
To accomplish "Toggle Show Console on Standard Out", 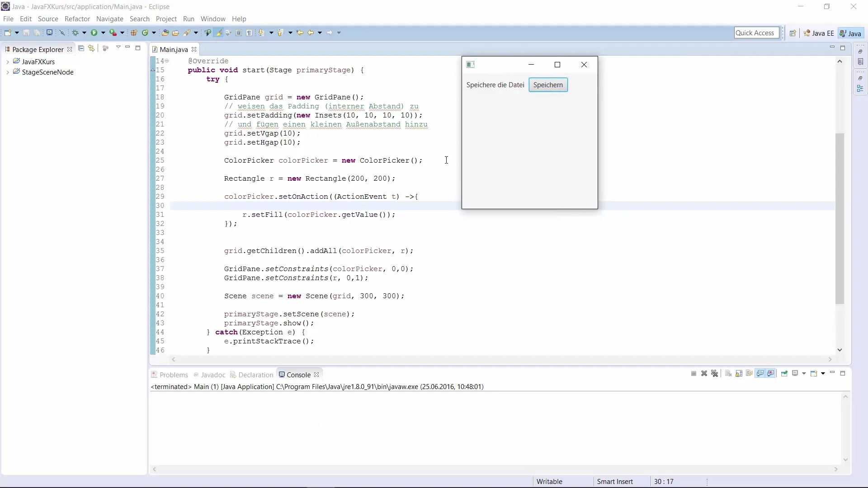I will (x=760, y=374).
